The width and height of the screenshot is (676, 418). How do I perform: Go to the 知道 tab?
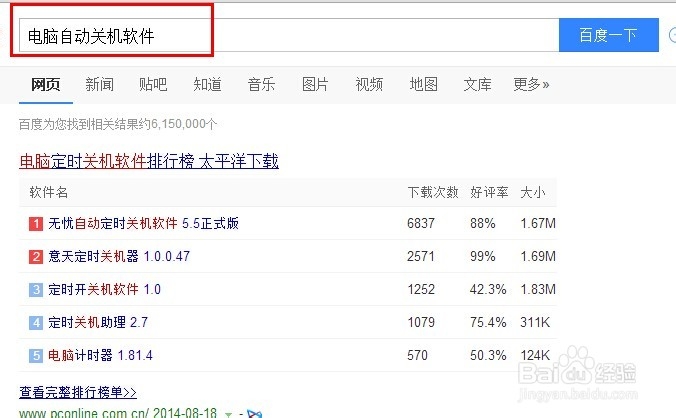(207, 84)
